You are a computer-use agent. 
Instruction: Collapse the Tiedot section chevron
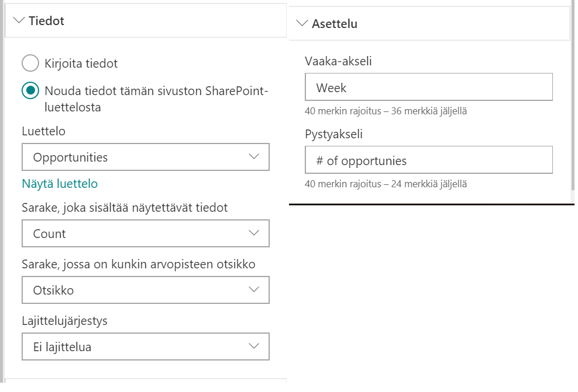coord(19,21)
